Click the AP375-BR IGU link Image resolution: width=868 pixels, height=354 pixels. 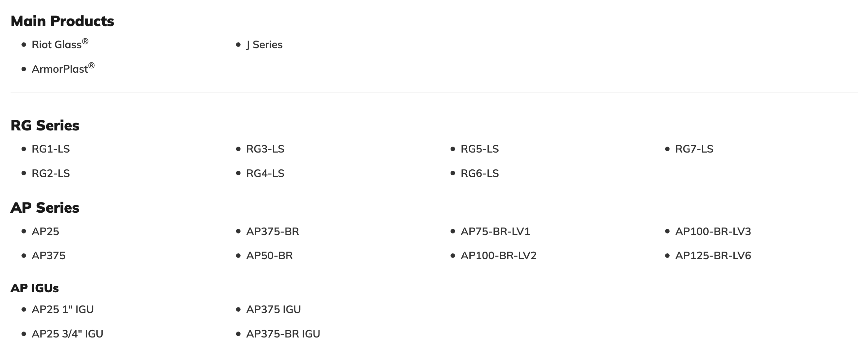(x=283, y=334)
